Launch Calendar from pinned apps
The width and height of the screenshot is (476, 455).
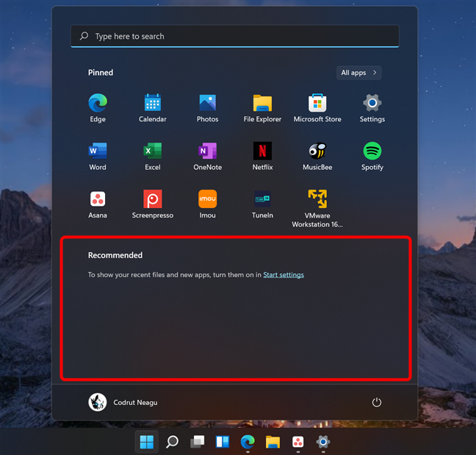pyautogui.click(x=152, y=108)
